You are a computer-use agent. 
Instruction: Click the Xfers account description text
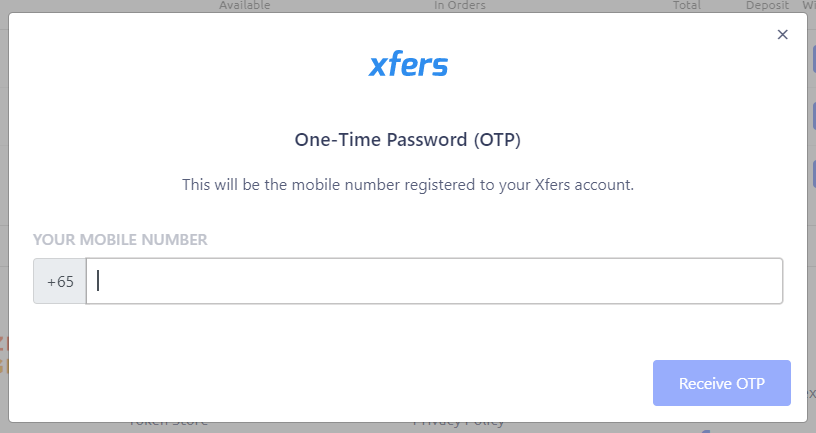coord(408,185)
